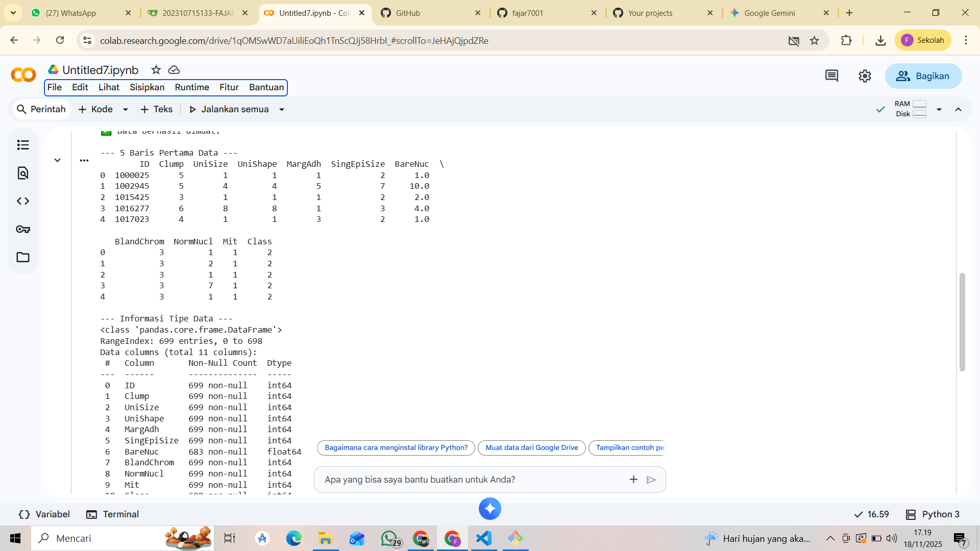Collapse the toolbar header with the up chevron
Screen dimensions: 980x551
pyautogui.click(x=958, y=110)
